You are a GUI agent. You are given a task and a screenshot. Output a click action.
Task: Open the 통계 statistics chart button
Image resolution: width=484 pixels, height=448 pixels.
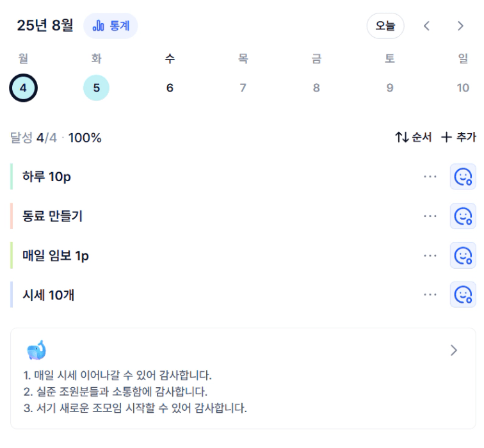click(111, 26)
